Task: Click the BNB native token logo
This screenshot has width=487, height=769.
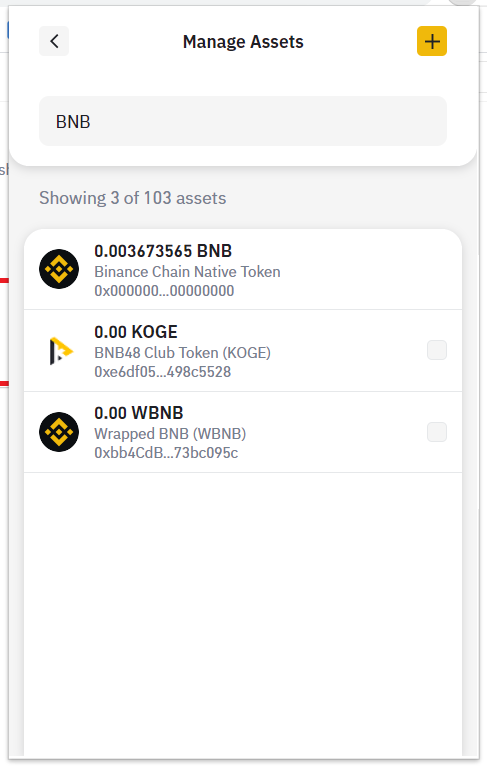Action: pos(59,269)
